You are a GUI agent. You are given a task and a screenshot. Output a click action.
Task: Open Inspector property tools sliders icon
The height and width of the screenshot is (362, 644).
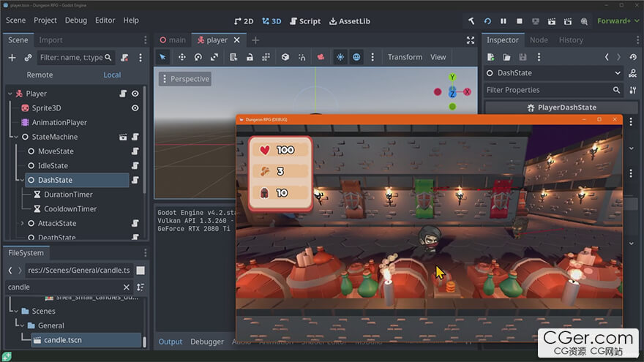[632, 90]
